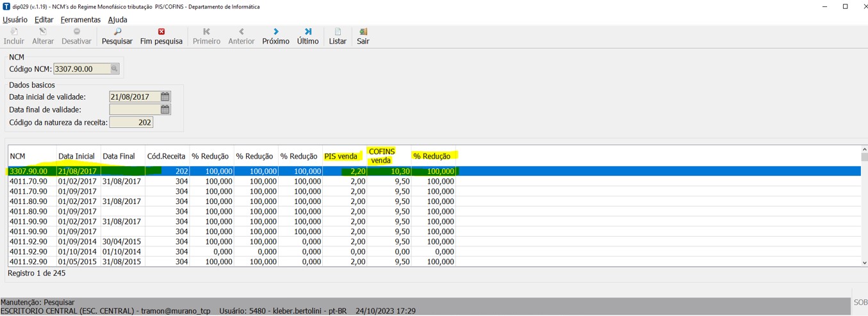The height and width of the screenshot is (316, 868).
Task: Open calendar for Data final de validade
Action: pos(165,109)
